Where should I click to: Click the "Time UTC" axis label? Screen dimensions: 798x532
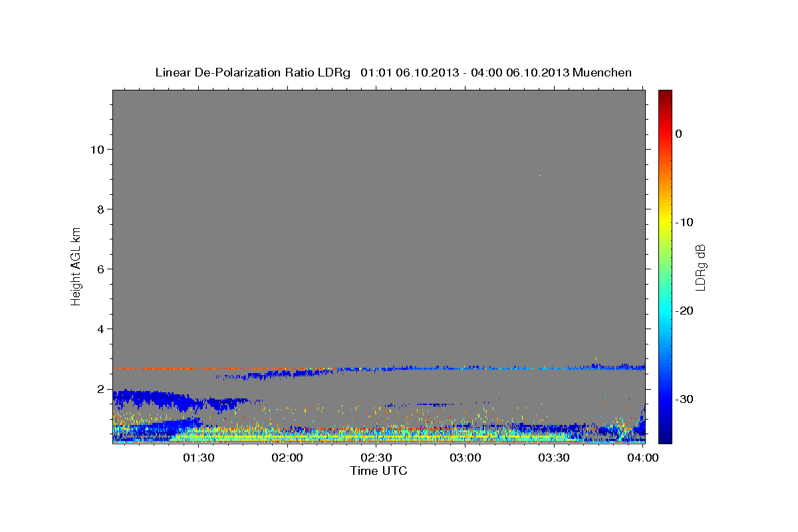coord(378,471)
